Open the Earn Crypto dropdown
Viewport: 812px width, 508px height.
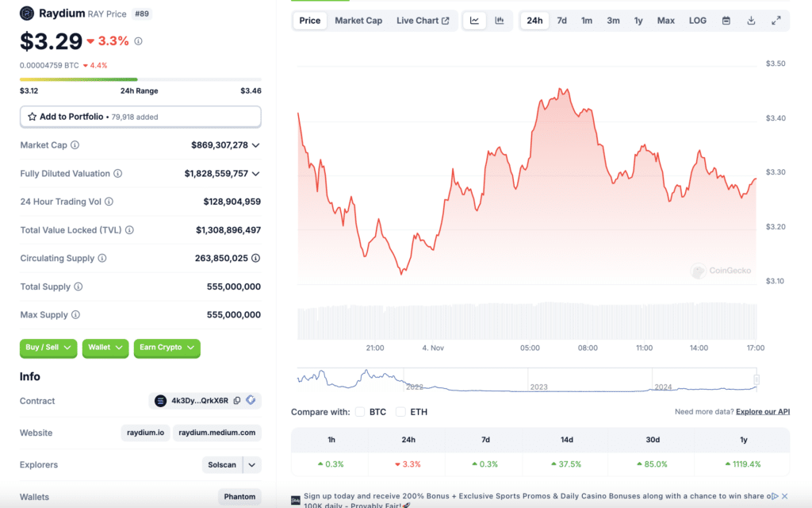point(167,348)
